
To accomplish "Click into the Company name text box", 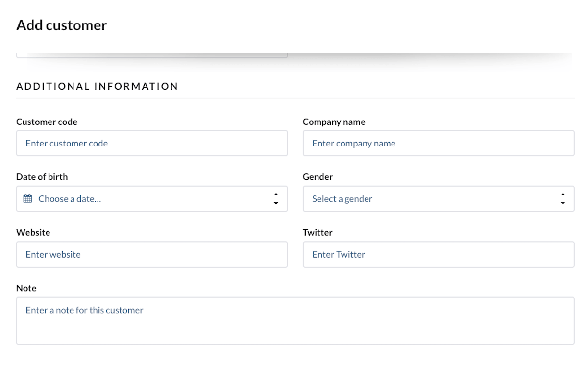I will 439,144.
